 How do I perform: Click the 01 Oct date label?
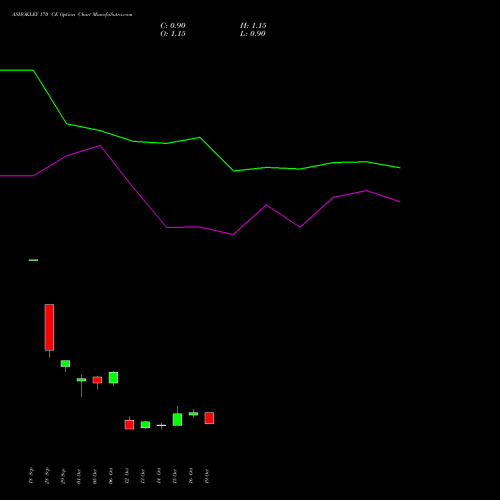tap(79, 477)
